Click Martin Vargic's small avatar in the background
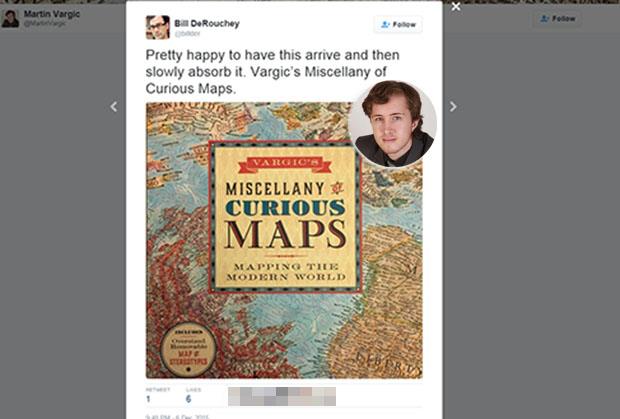Viewport: 620px width, 419px height. click(10, 19)
